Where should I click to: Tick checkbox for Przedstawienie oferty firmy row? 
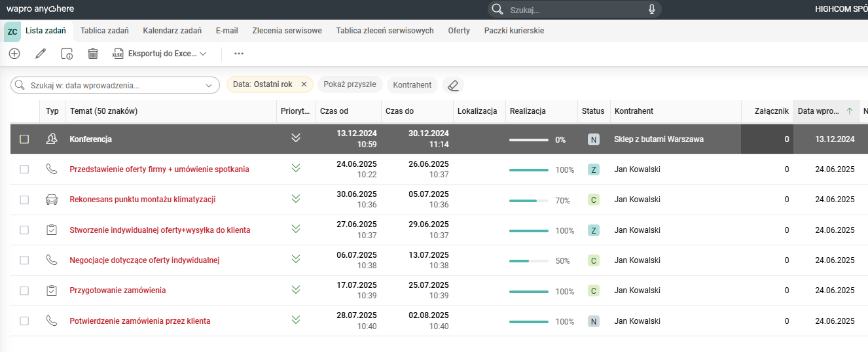click(x=24, y=169)
